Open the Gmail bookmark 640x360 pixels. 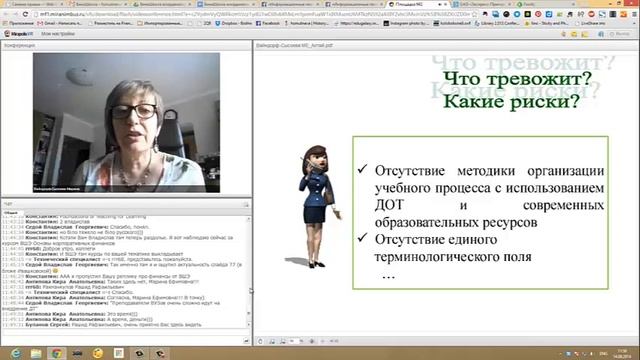pyautogui.click(x=59, y=24)
